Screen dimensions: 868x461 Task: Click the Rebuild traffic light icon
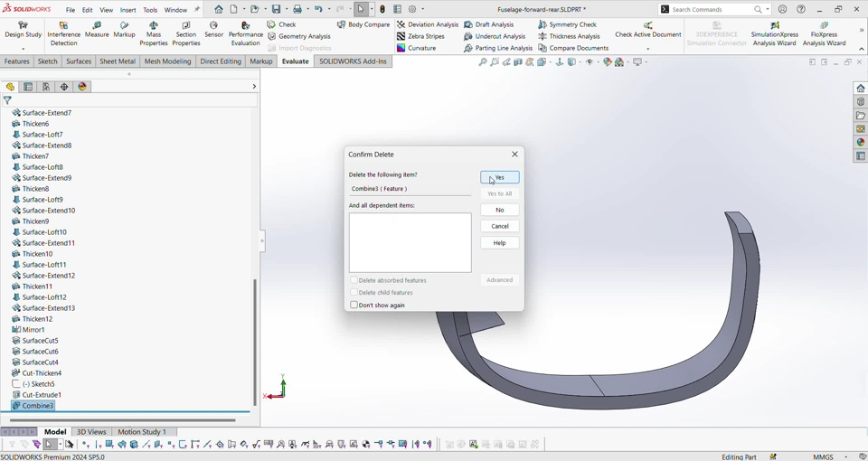(382, 9)
